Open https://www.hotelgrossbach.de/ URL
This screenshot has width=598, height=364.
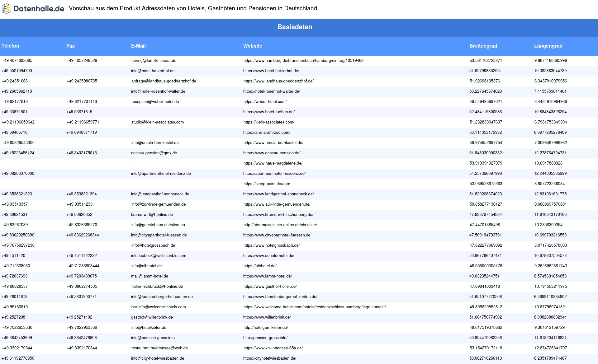[x=272, y=245]
